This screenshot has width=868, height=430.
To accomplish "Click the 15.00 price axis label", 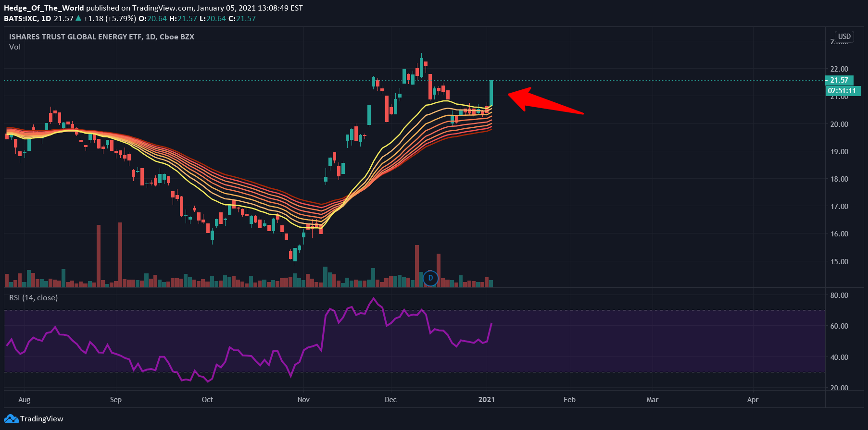I will pos(839,262).
